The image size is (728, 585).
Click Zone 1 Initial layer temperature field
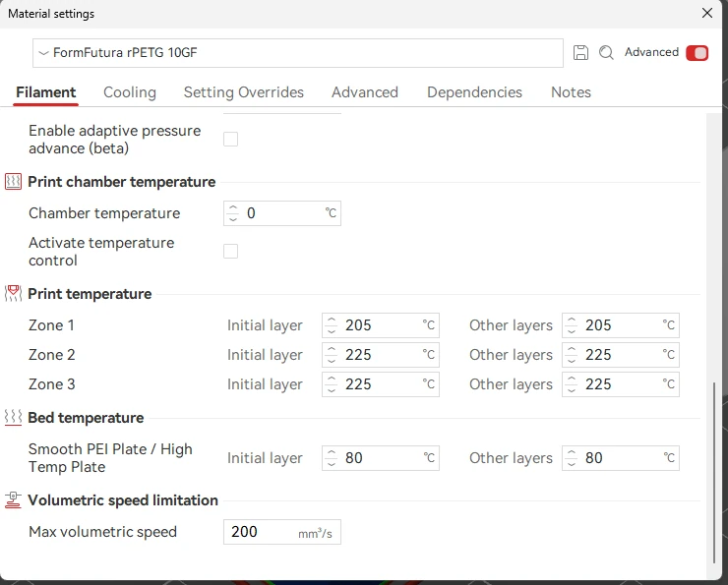click(381, 325)
